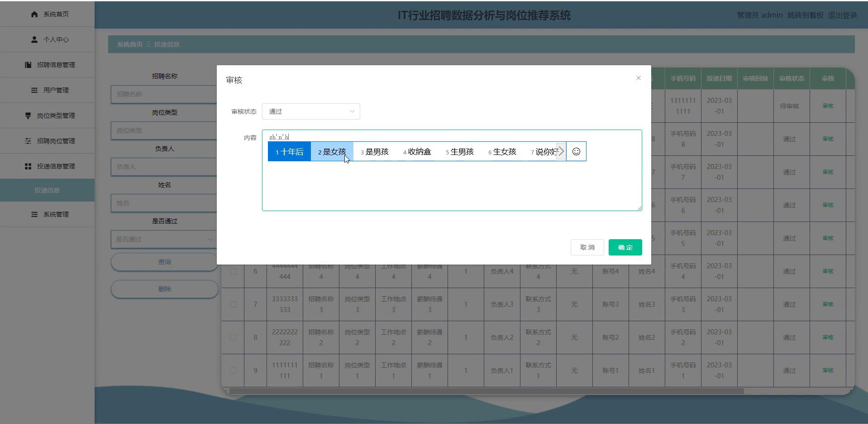Click the grid icon beside 投递信息管理
Image resolution: width=868 pixels, height=424 pixels.
[28, 166]
